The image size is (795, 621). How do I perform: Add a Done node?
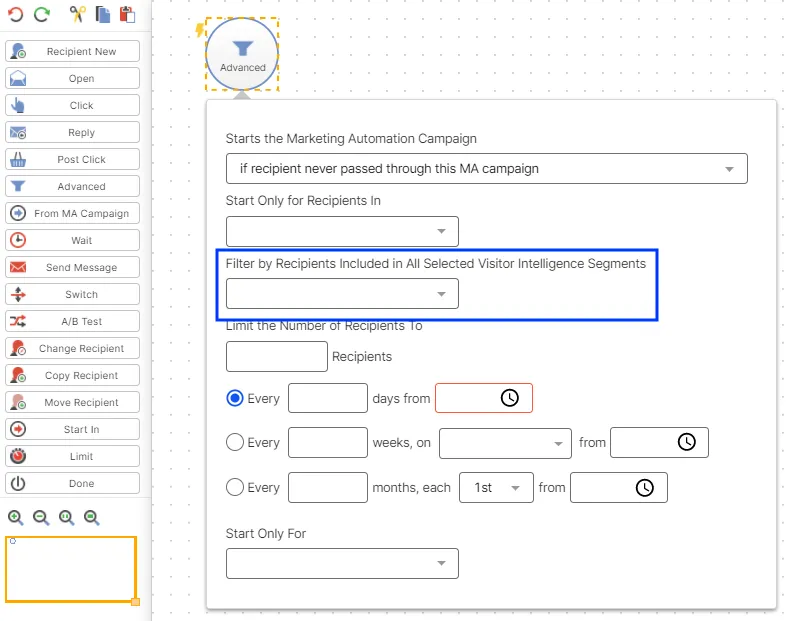(73, 483)
